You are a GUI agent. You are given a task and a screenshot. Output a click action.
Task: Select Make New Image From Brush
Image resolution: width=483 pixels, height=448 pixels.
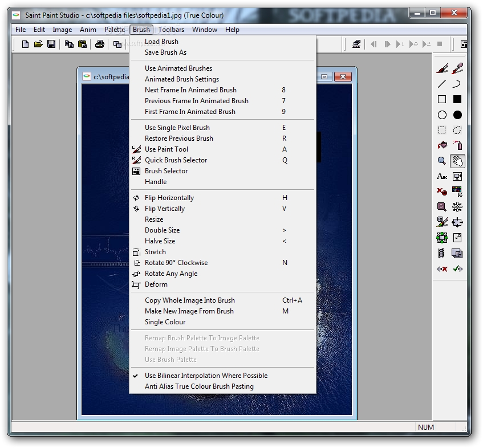coord(222,311)
